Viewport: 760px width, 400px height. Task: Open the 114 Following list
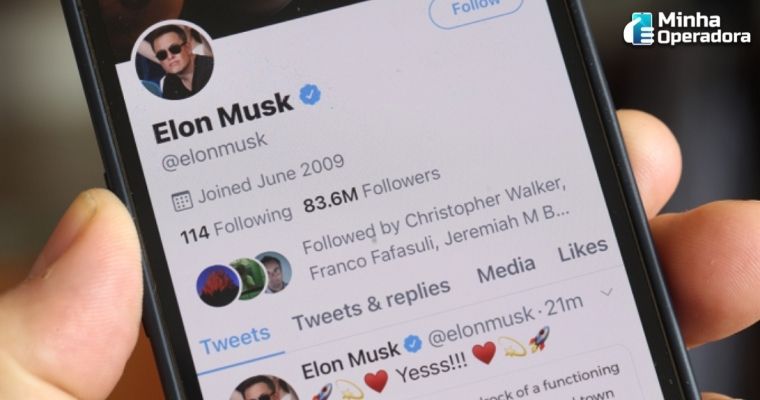[x=237, y=224]
